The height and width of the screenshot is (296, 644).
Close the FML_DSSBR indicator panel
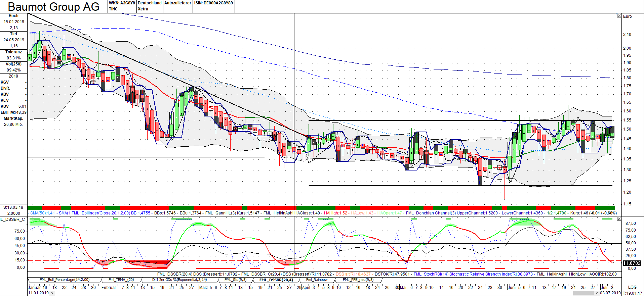coord(619,219)
